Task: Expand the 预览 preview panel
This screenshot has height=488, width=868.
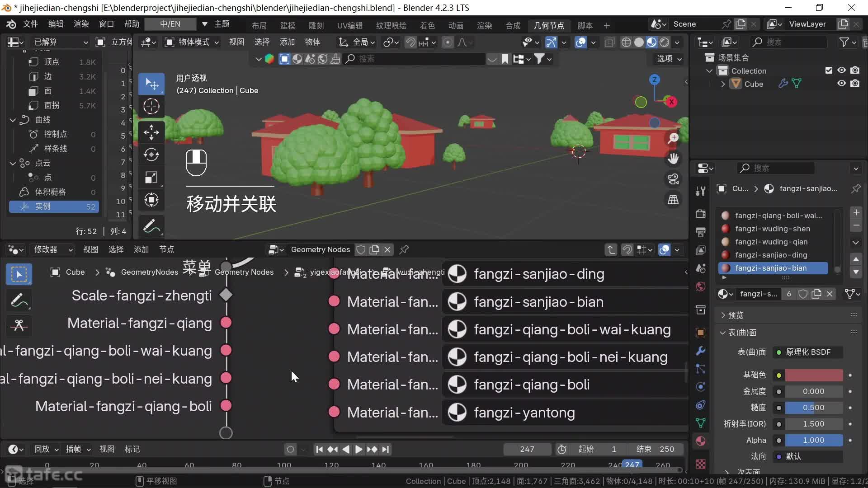Action: [736, 315]
